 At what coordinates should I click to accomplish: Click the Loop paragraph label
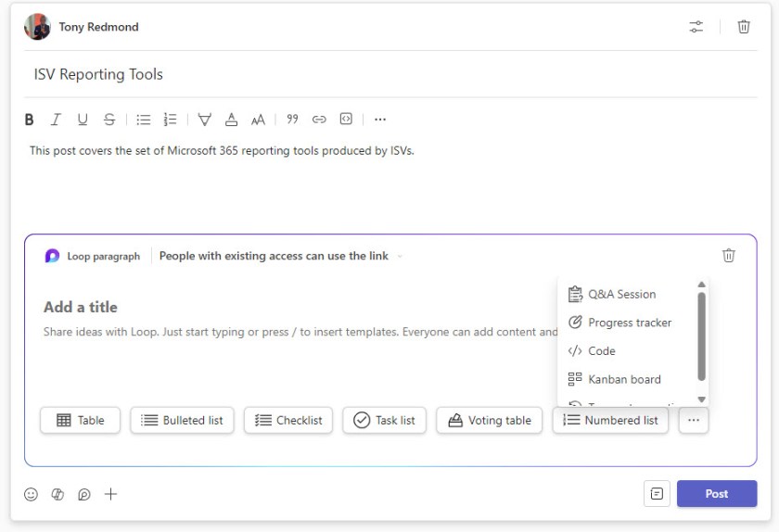pyautogui.click(x=103, y=257)
